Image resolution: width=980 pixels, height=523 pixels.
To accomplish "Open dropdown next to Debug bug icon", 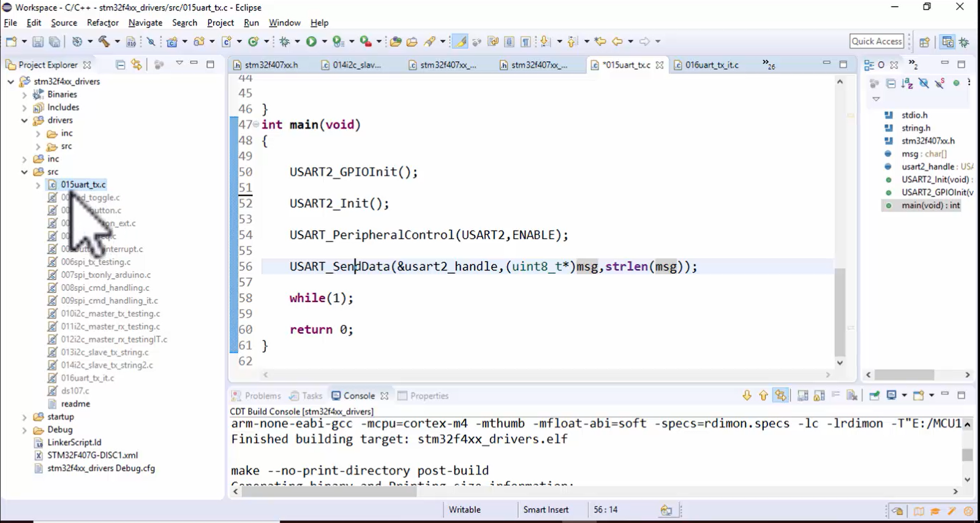I will pyautogui.click(x=298, y=42).
